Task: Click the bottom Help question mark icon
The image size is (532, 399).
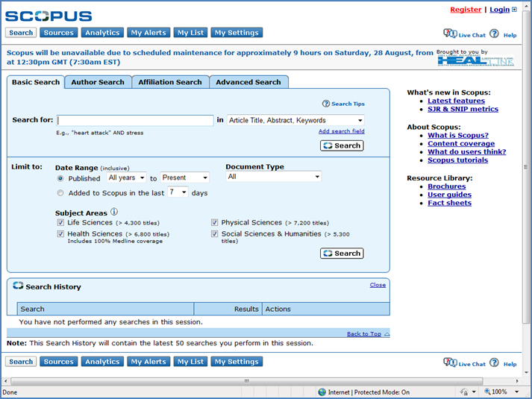Action: click(495, 362)
